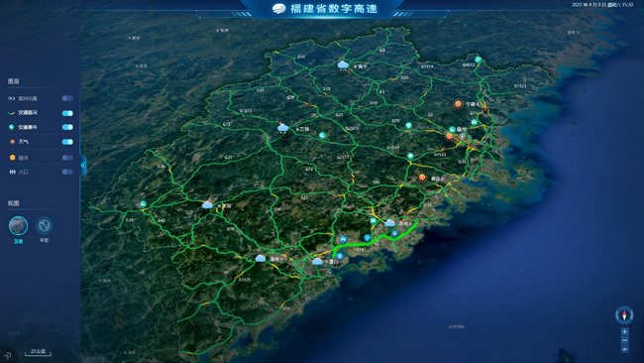Click the sun weather icon near 莆田
Viewport: 644px width, 363px height.
click(x=422, y=178)
